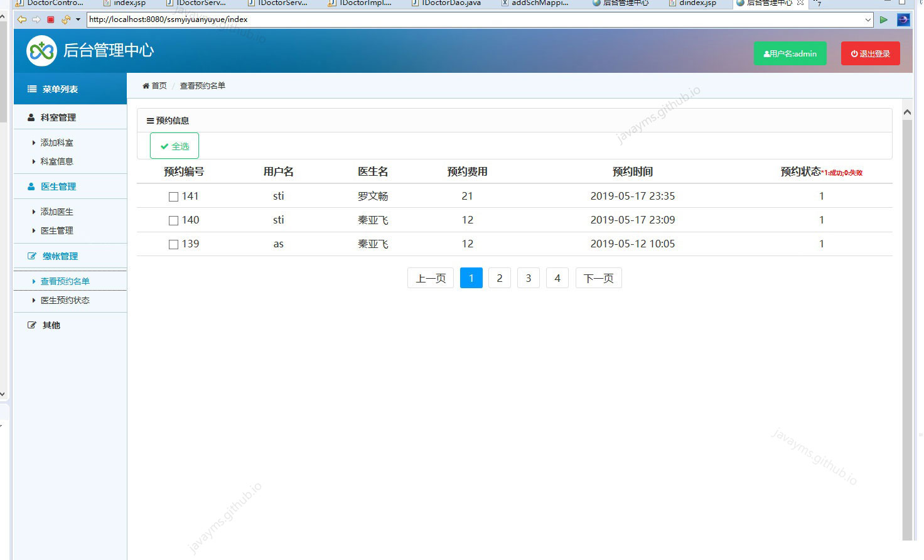Screen dimensions: 924x560
Task: Close the active 后台管理中心 editor tab
Action: pyautogui.click(x=800, y=3)
